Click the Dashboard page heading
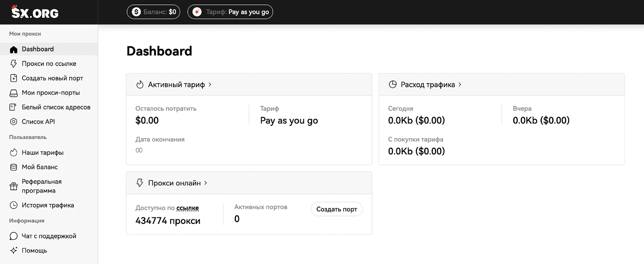The height and width of the screenshot is (264, 644). pyautogui.click(x=159, y=51)
